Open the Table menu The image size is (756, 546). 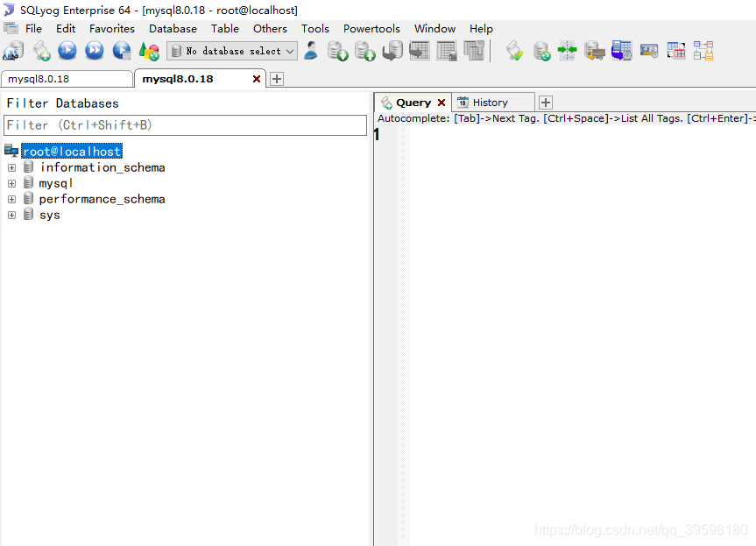[x=224, y=29]
